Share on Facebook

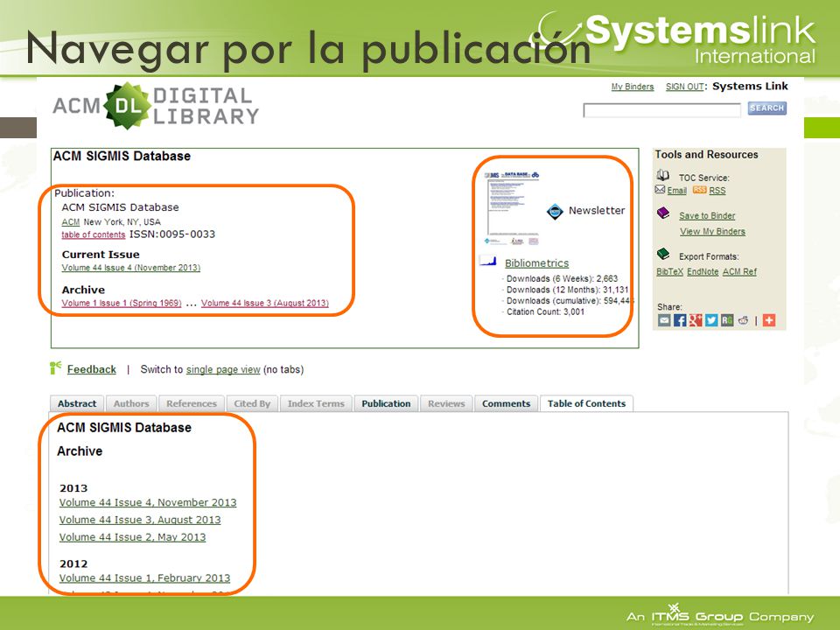680,320
